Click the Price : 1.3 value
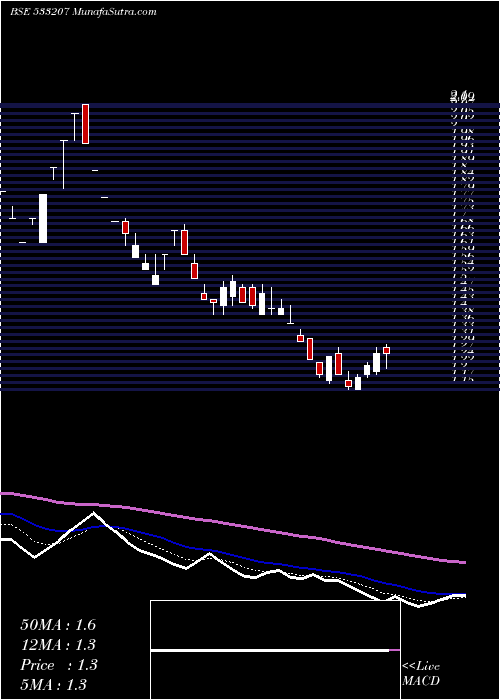The width and height of the screenshot is (500, 700). pyautogui.click(x=59, y=665)
